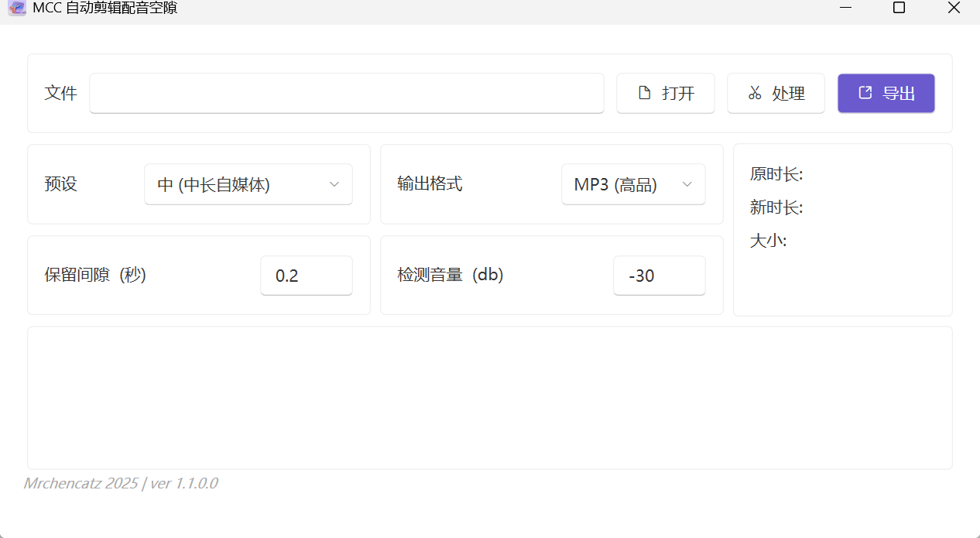Click the 原时长 label in the info panel
Screen dimensions: 980x538
[776, 175]
